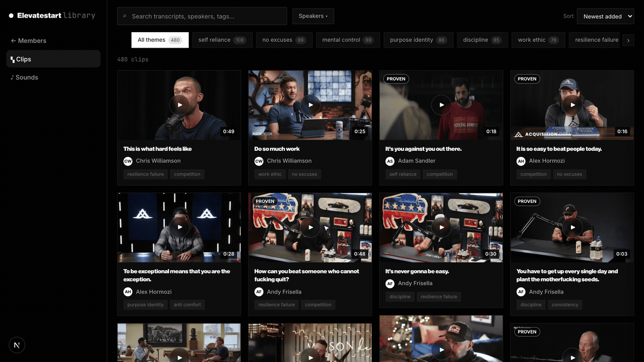Click the AF avatar on "plant the seeds" card

[521, 292]
